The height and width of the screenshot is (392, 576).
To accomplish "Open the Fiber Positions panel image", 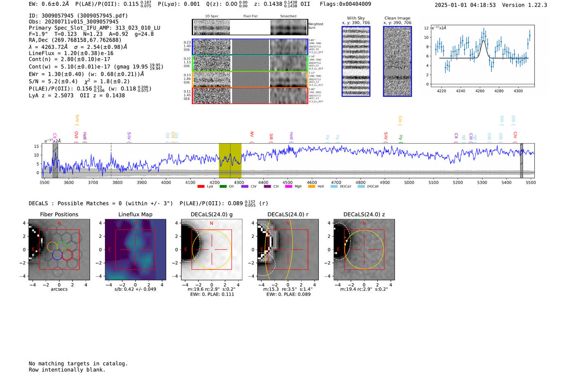I will (x=59, y=250).
